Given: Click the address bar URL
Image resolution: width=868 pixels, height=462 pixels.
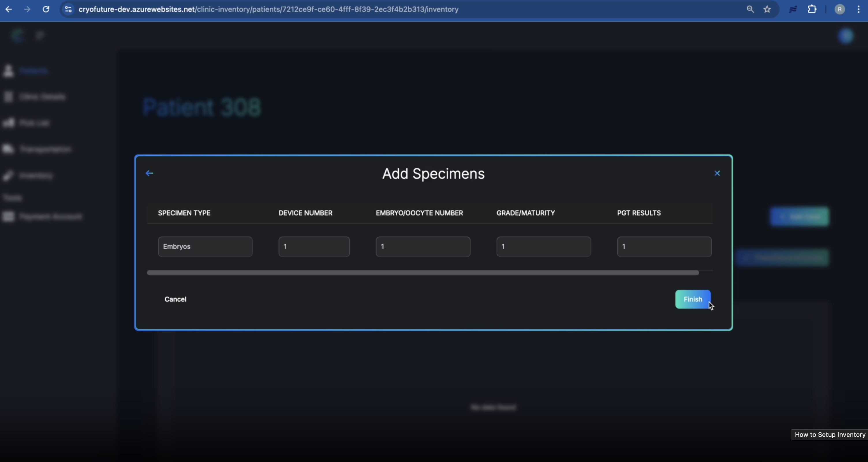Looking at the screenshot, I should [268, 9].
